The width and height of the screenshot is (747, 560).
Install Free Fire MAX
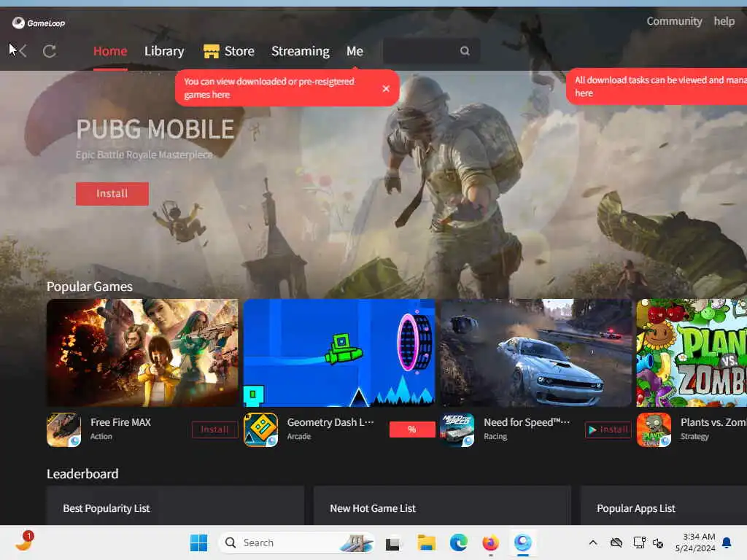click(215, 429)
